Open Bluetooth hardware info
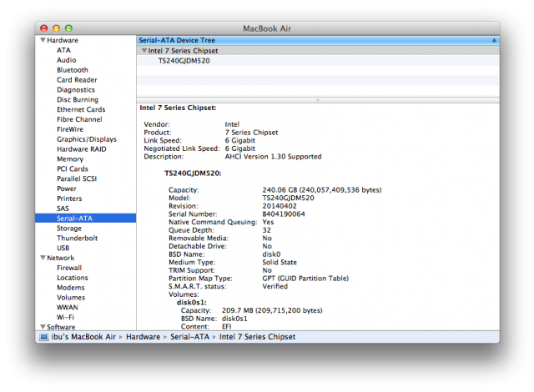The image size is (534, 392). (x=73, y=70)
